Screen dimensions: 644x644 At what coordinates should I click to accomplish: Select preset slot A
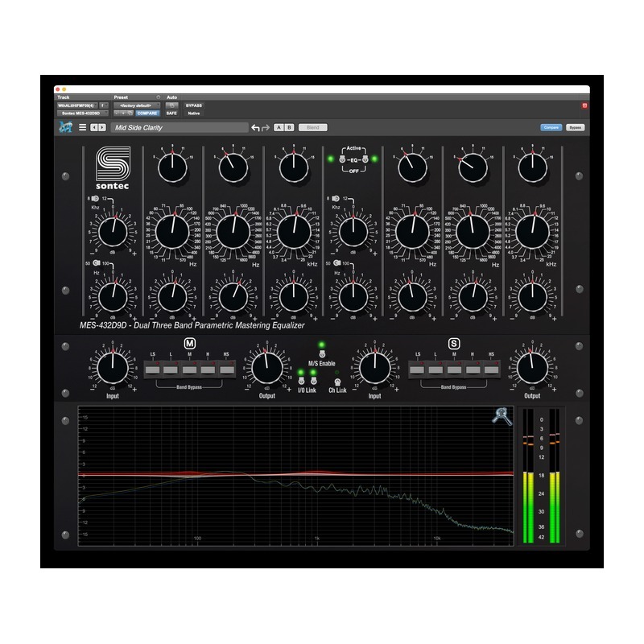pos(279,128)
